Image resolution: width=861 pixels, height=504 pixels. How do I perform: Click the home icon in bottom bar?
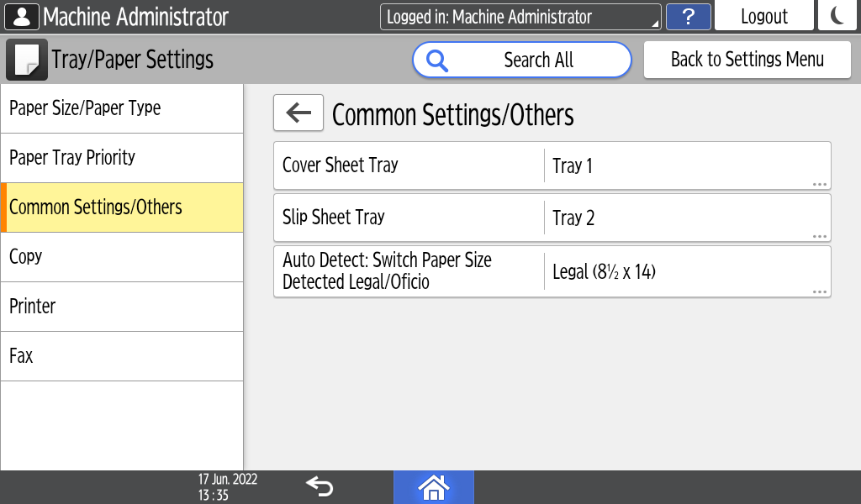pos(433,487)
